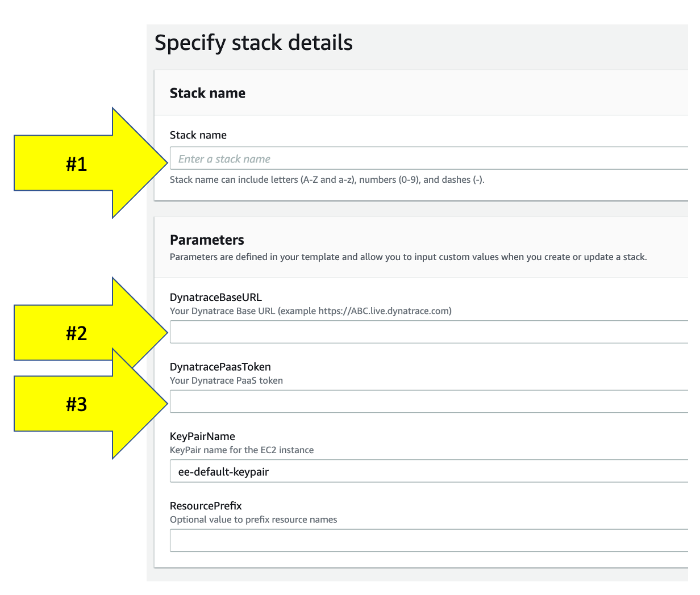Click the "Stack name" label above the input
The image size is (700, 595).
198,135
